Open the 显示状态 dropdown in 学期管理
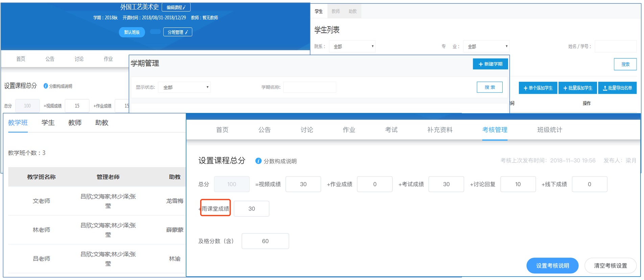644x280 pixels. [184, 87]
